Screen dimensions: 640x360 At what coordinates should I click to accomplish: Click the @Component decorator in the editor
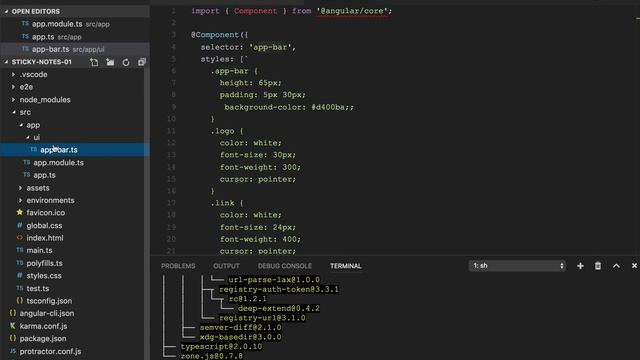[x=215, y=35]
